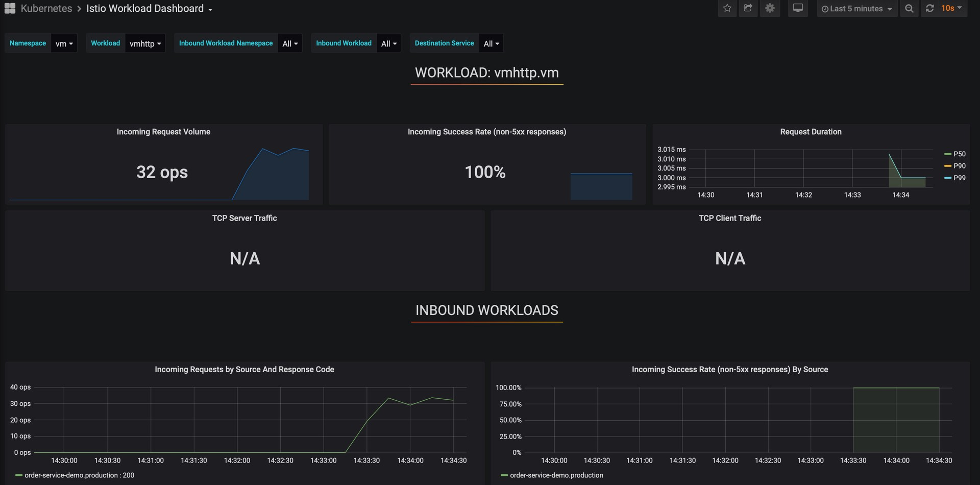Zoom out time range magnifier

pyautogui.click(x=909, y=8)
